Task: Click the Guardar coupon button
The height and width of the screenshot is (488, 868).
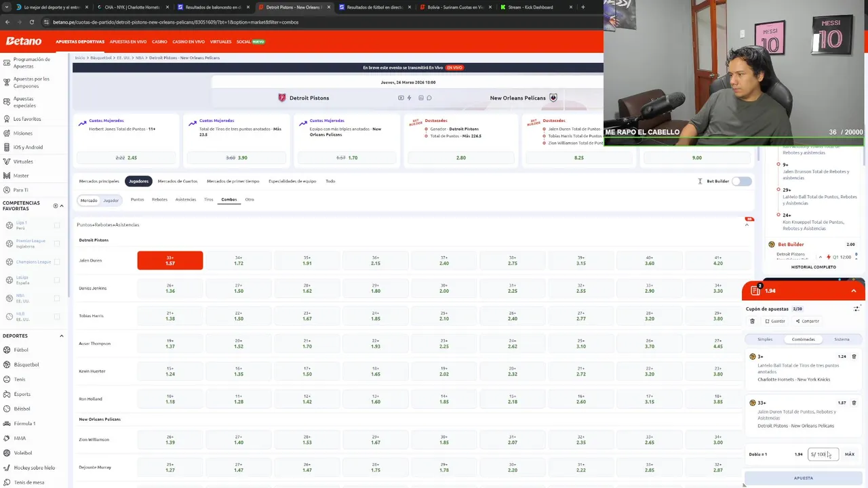Action: coord(775,321)
